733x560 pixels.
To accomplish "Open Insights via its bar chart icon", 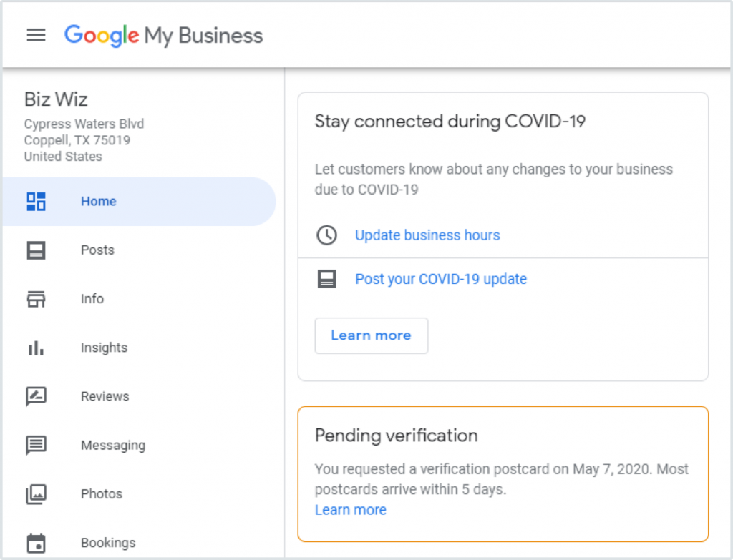I will (x=36, y=348).
